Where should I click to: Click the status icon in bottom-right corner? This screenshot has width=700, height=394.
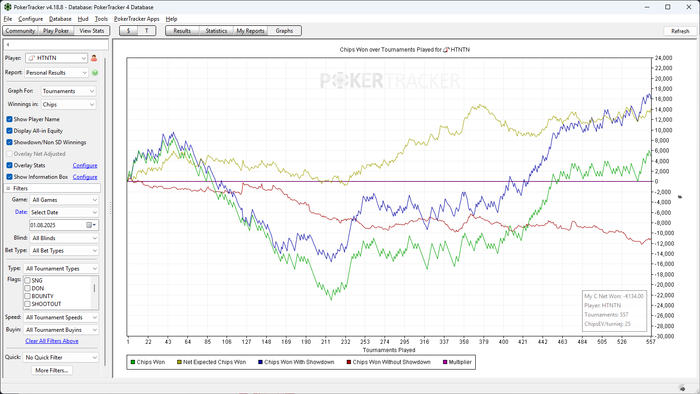[682, 389]
